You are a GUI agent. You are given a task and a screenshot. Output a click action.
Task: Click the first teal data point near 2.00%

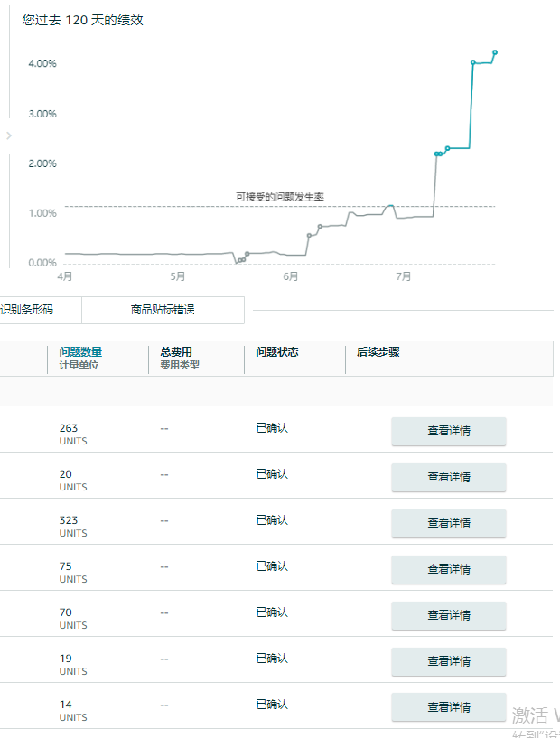pyautogui.click(x=436, y=154)
